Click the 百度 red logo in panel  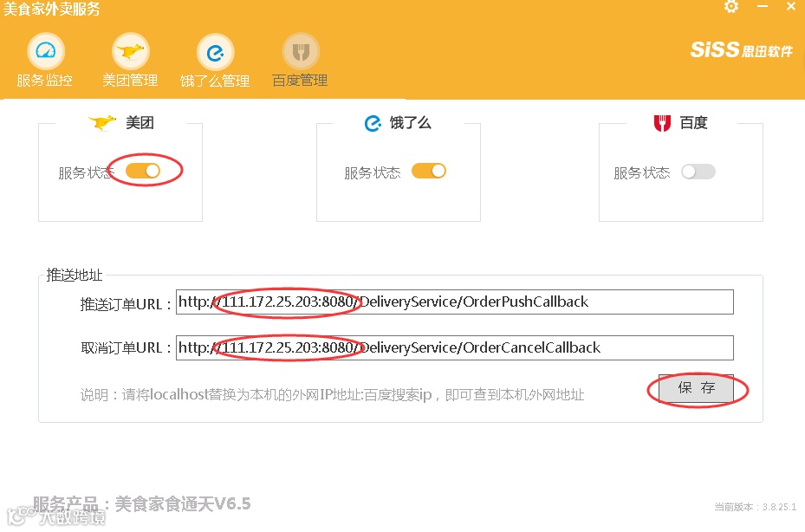tap(662, 123)
